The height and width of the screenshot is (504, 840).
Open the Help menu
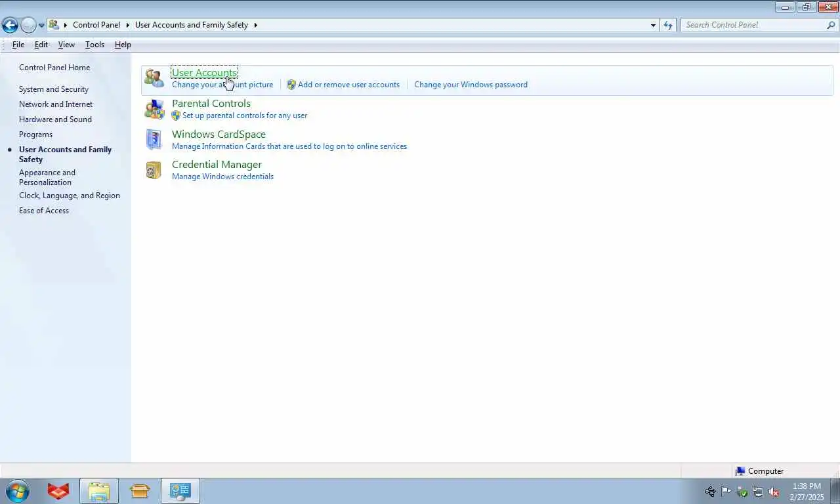tap(123, 45)
